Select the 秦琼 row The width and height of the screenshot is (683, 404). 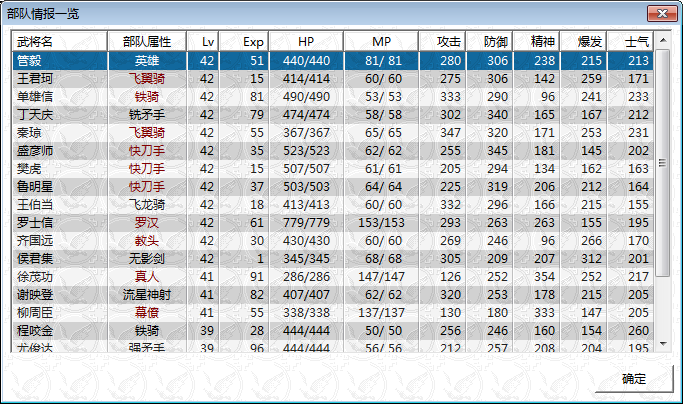point(333,132)
